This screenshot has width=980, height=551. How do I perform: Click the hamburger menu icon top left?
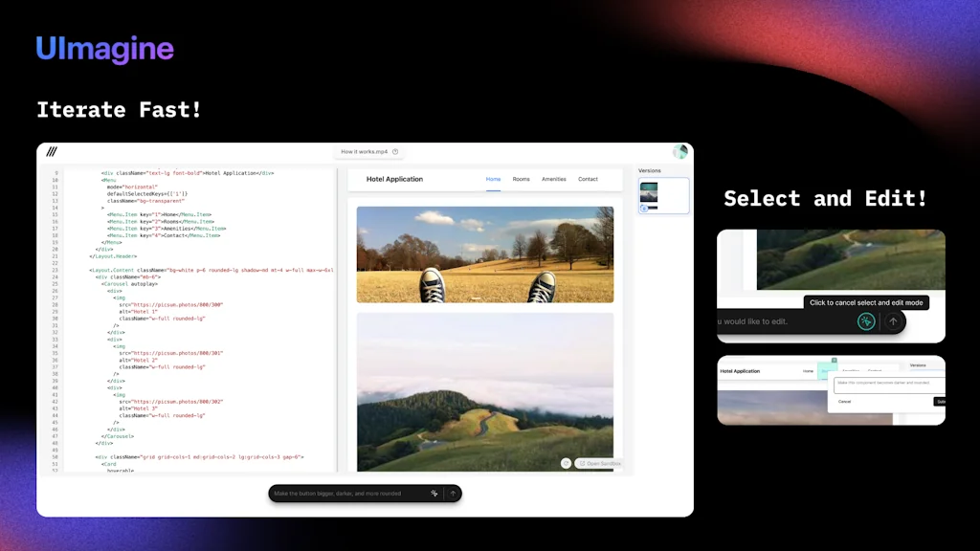click(53, 151)
